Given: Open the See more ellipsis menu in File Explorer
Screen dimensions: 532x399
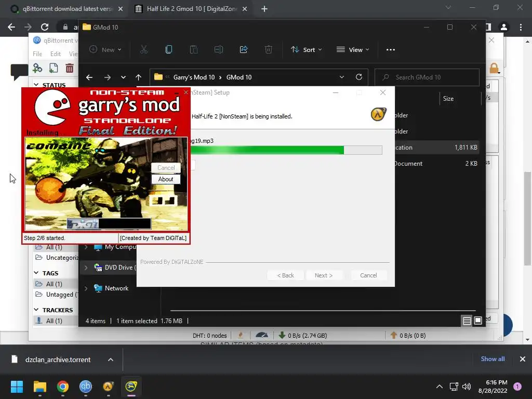Looking at the screenshot, I should click(391, 49).
